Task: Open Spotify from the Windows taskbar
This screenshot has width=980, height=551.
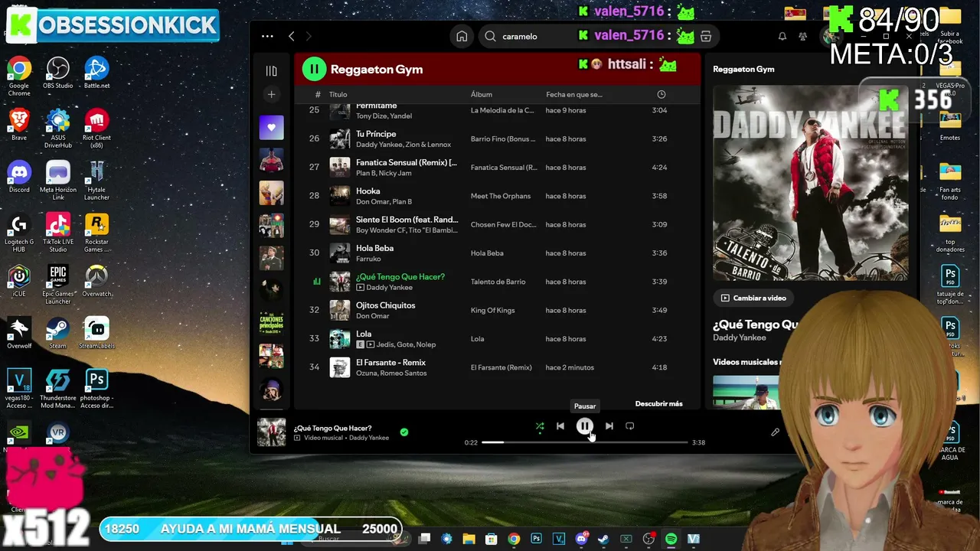Action: click(x=671, y=539)
